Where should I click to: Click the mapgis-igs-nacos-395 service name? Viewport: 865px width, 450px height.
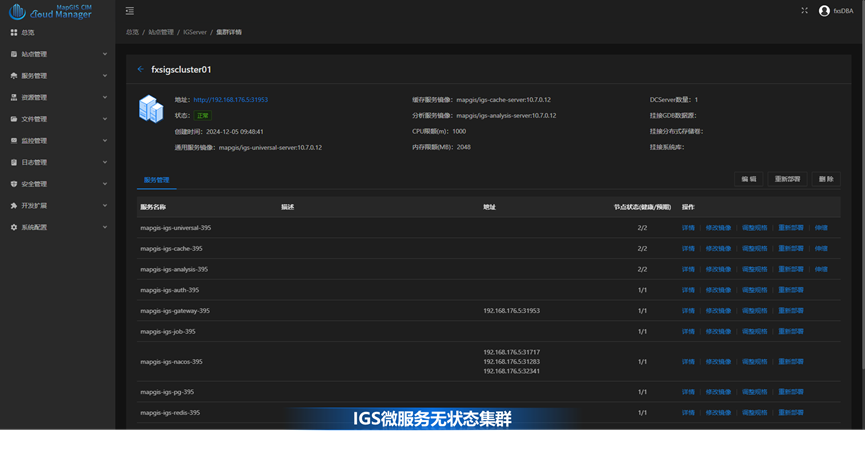coord(171,362)
